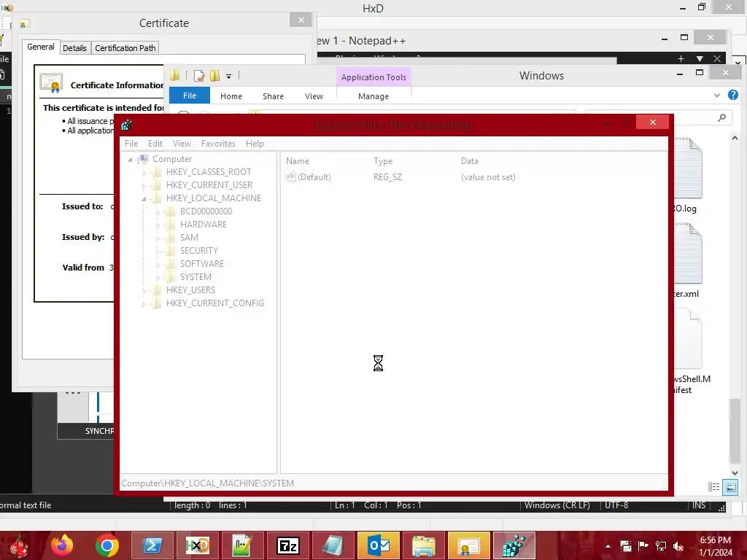Viewport: 747px width, 560px height.
Task: Open 7-Zip from the taskbar
Action: pyautogui.click(x=287, y=545)
